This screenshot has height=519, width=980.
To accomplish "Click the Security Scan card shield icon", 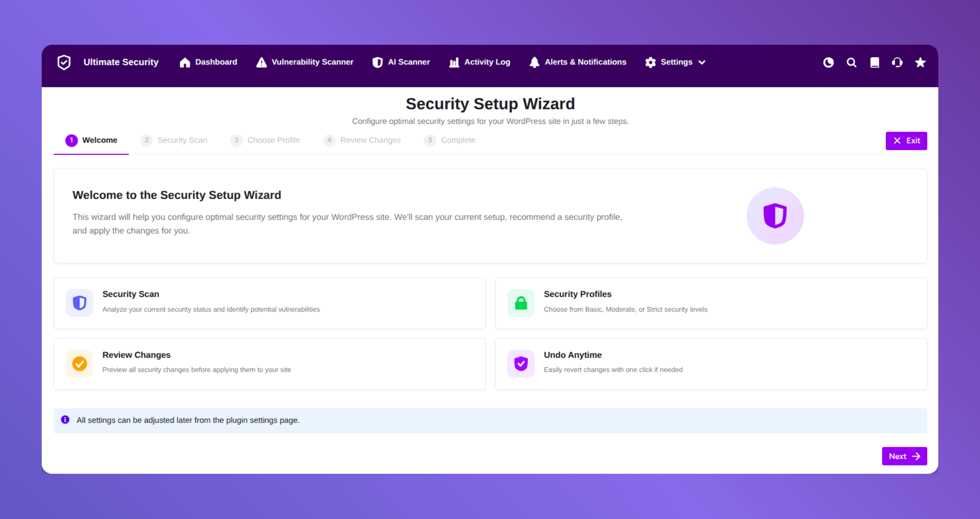I will [x=79, y=303].
